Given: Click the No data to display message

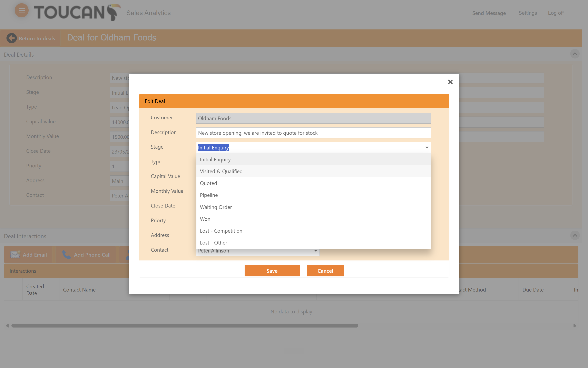Looking at the screenshot, I should tap(291, 312).
